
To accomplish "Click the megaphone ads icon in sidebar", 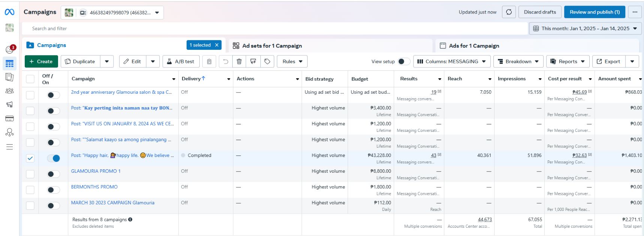I will click(x=9, y=105).
